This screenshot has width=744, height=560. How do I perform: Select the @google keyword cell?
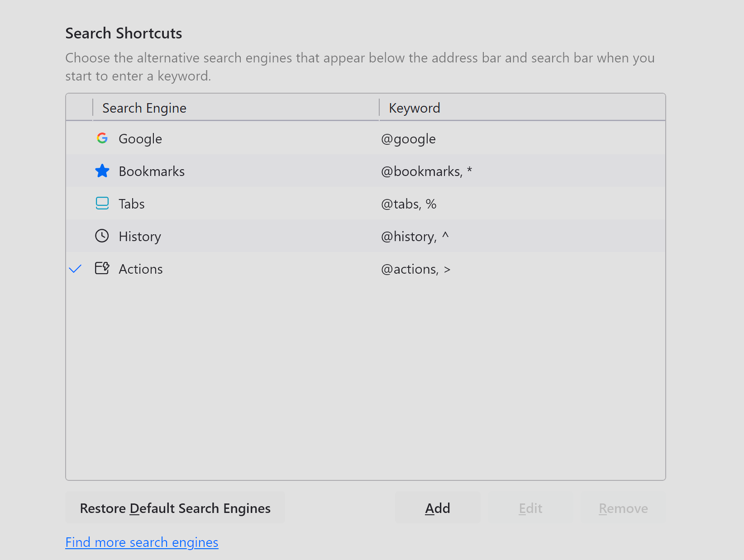click(408, 139)
